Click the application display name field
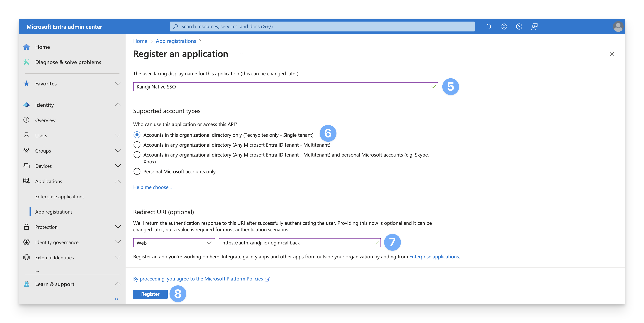This screenshot has height=323, width=644. (285, 87)
